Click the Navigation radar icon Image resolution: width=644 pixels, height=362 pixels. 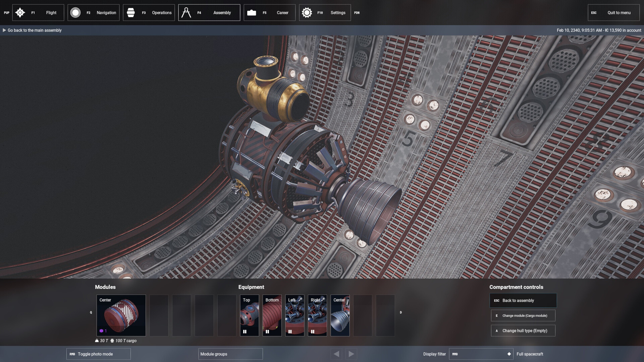point(75,12)
